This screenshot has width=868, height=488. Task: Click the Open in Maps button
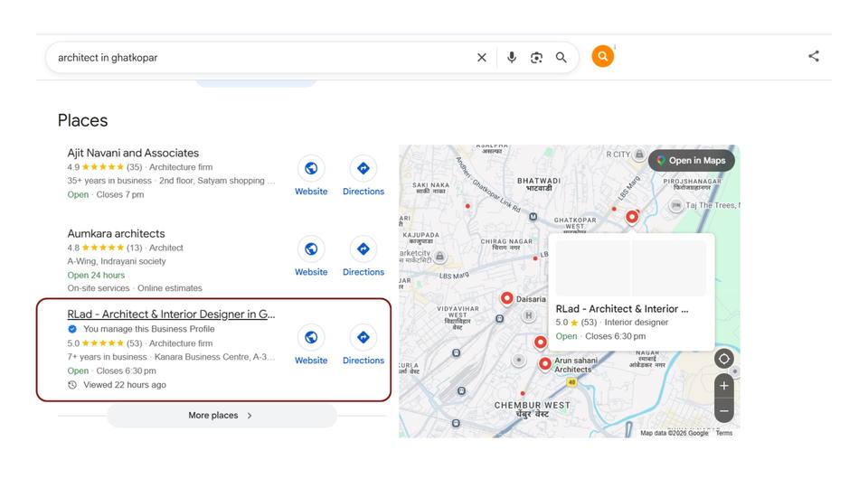coord(692,161)
